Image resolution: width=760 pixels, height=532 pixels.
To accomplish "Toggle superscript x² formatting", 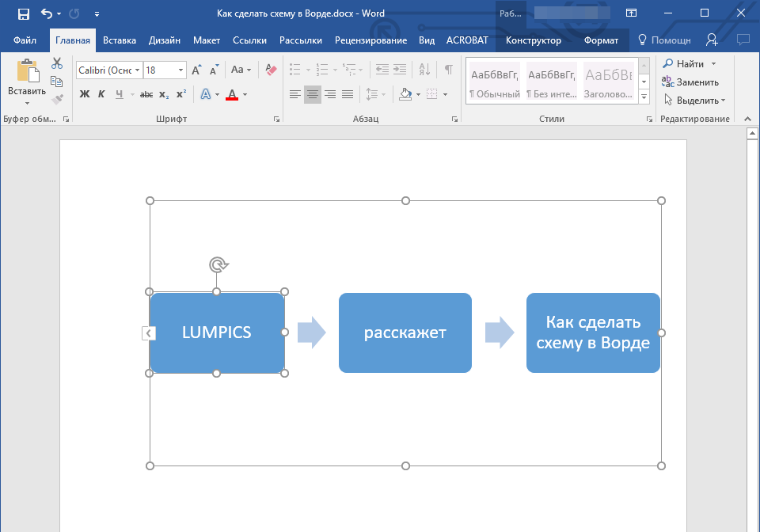I will 181,94.
